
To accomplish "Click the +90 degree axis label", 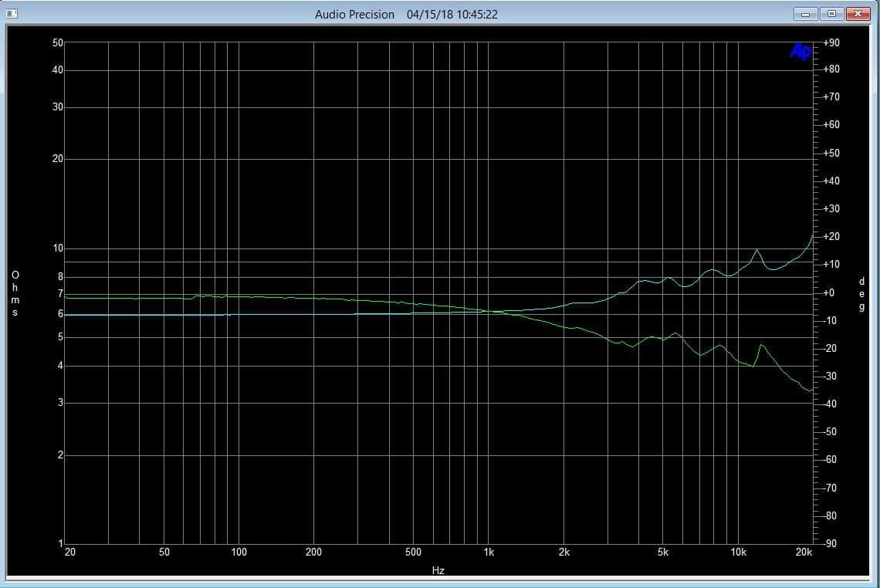I will pyautogui.click(x=831, y=42).
